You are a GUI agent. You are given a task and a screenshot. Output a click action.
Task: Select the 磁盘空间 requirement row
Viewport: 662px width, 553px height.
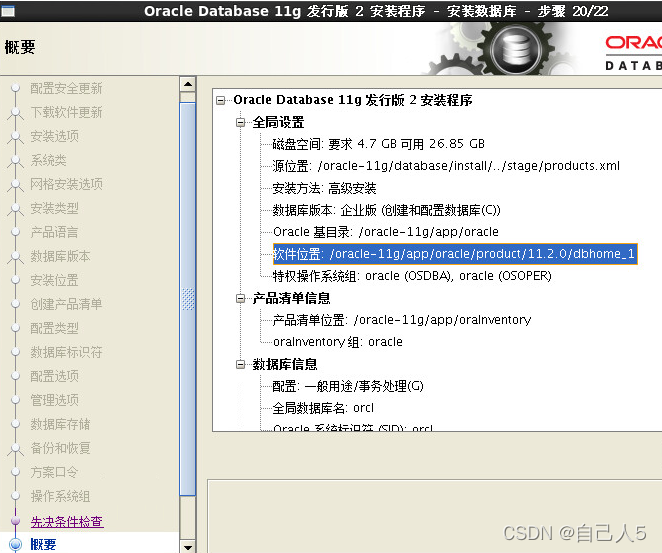pos(378,144)
